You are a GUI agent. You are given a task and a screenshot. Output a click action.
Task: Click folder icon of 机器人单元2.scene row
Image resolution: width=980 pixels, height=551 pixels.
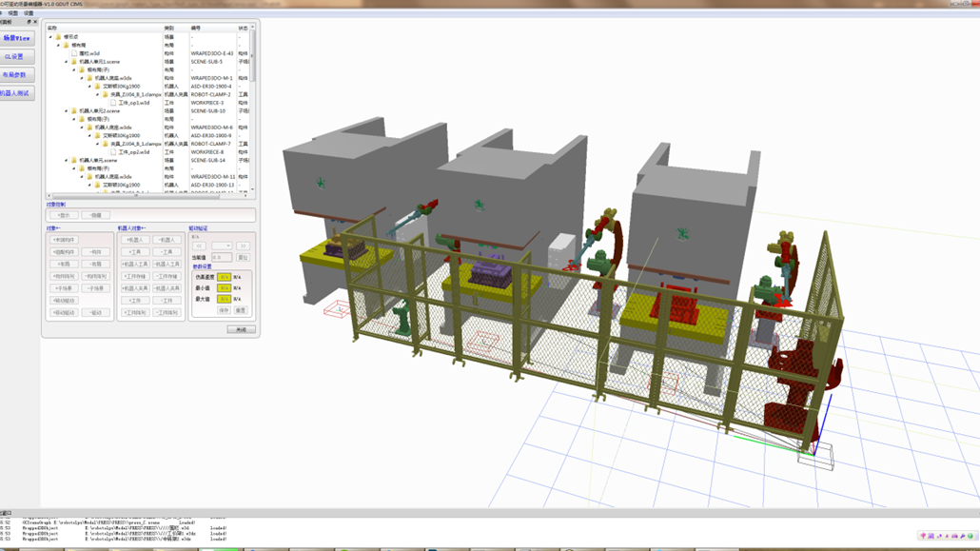pyautogui.click(x=74, y=110)
